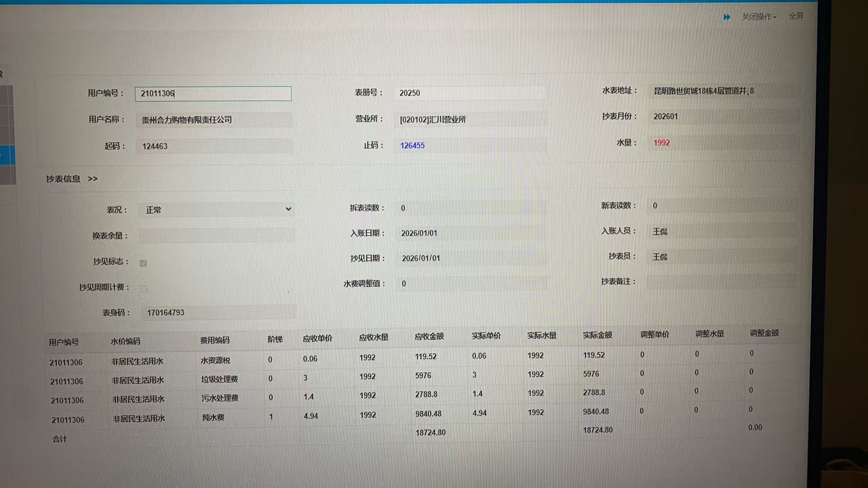This screenshot has height=488, width=868.
Task: Click the 用户编号 input box
Action: coord(213,94)
